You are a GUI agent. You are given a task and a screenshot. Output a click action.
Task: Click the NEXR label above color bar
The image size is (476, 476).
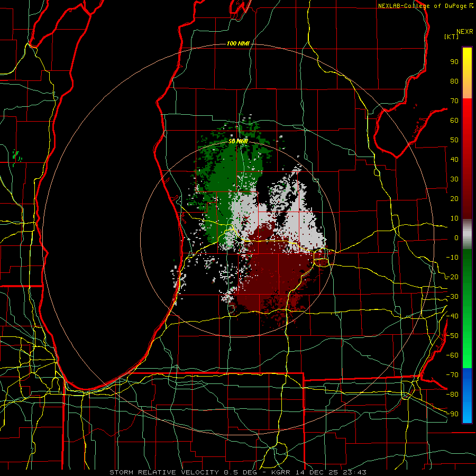tap(465, 32)
